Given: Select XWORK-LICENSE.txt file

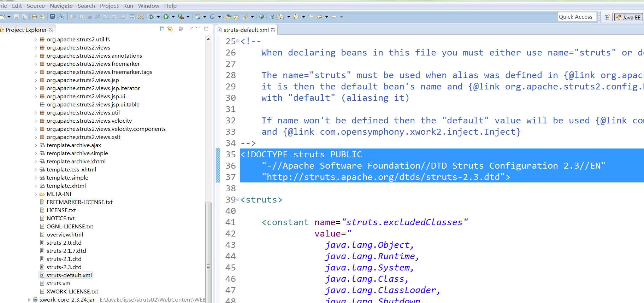Looking at the screenshot, I should click(72, 291).
